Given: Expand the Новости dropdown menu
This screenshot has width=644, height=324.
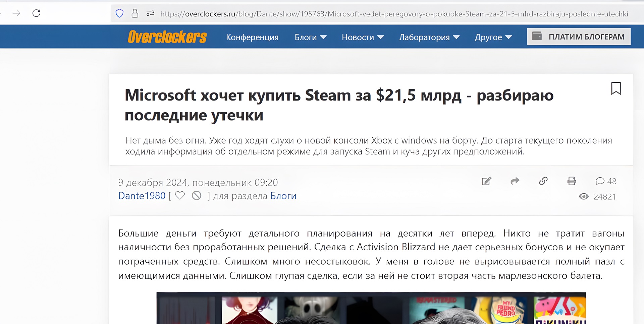Looking at the screenshot, I should (x=363, y=37).
